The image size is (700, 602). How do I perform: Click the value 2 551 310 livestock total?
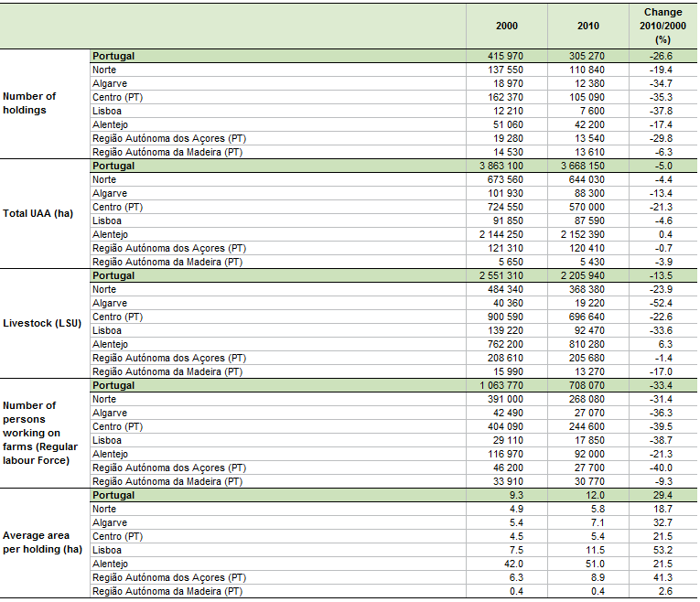(x=501, y=275)
